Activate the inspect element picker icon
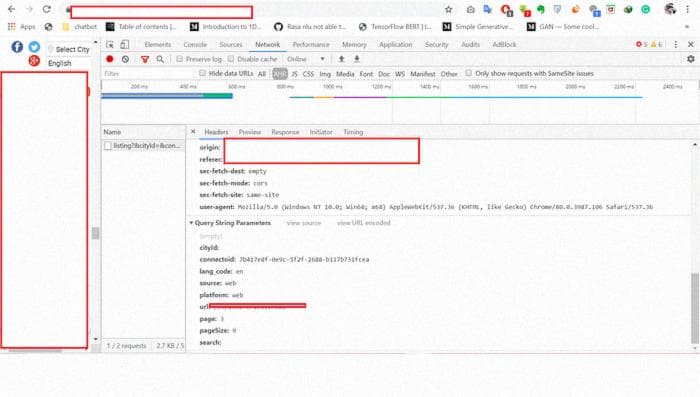Screen dimensions: 700x397 click(x=110, y=44)
